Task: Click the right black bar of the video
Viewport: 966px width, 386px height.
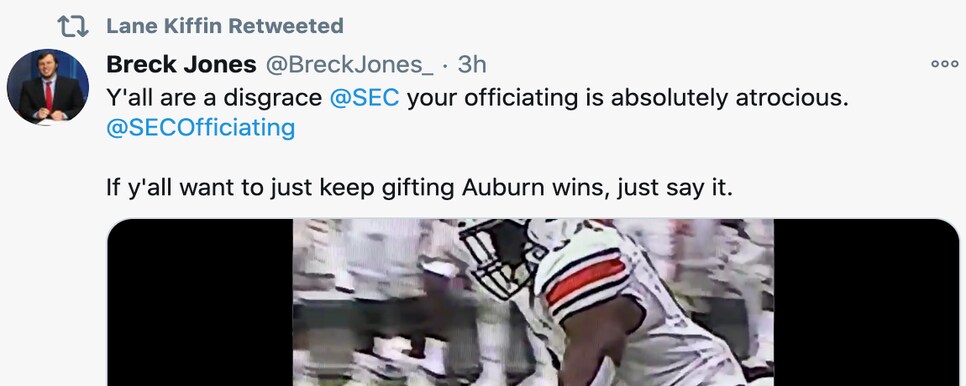Action: point(866,302)
